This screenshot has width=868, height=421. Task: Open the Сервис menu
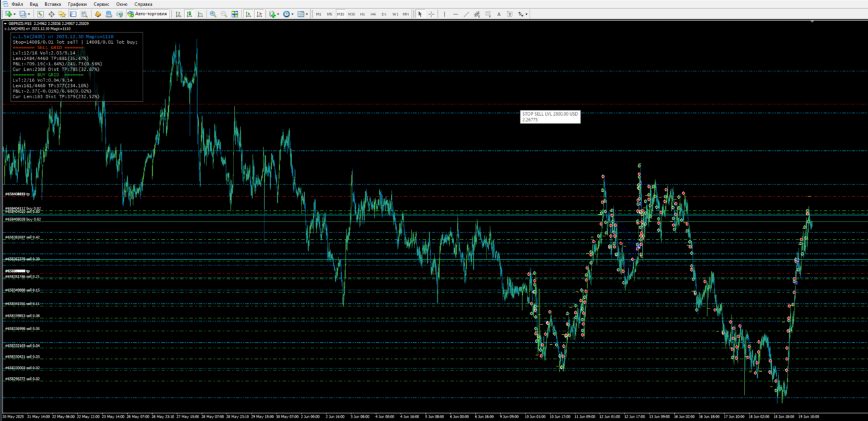(101, 4)
